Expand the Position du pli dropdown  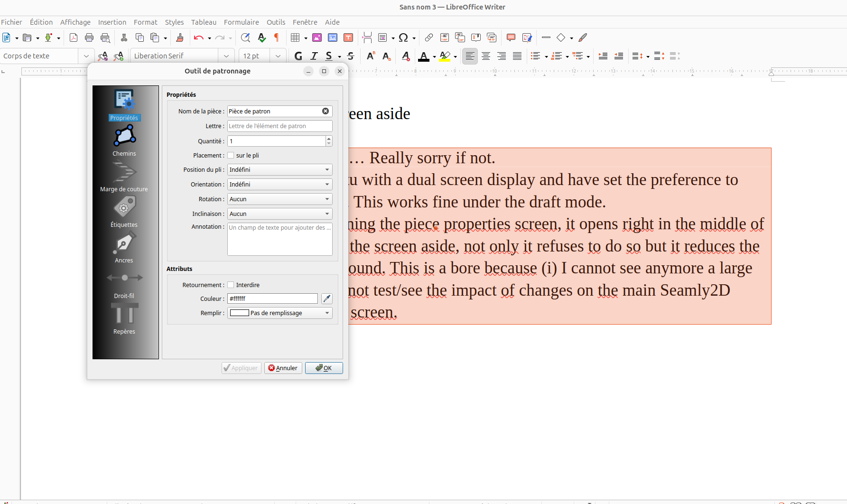pyautogui.click(x=279, y=169)
